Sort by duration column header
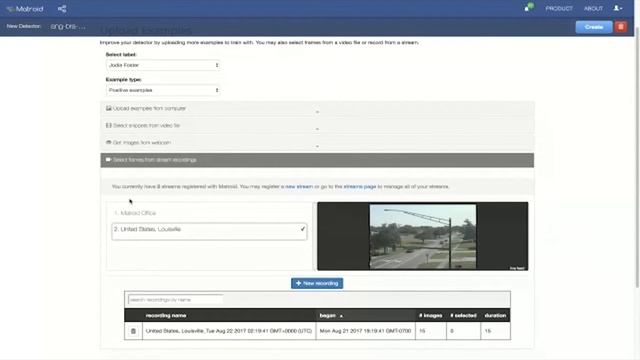Screen dimensions: 640x360 click(x=495, y=316)
